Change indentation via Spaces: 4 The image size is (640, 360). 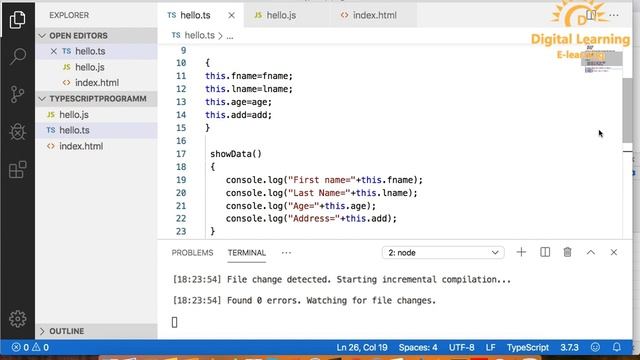[x=418, y=347]
